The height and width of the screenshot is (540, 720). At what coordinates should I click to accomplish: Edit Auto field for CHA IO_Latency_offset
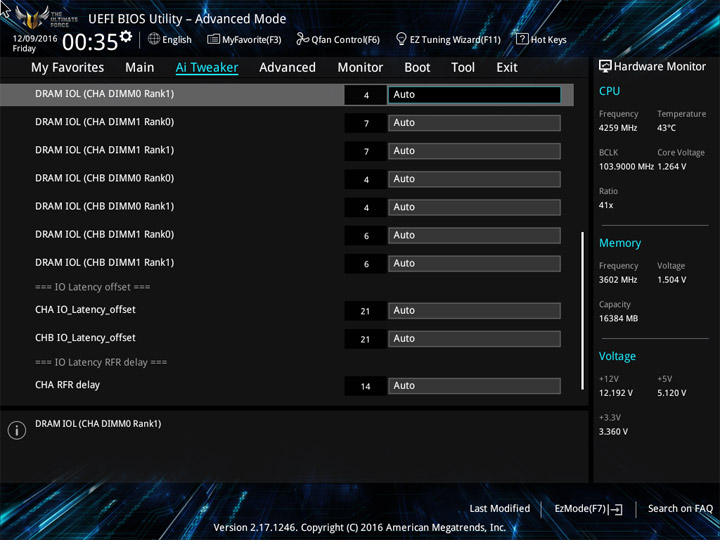[x=474, y=311]
